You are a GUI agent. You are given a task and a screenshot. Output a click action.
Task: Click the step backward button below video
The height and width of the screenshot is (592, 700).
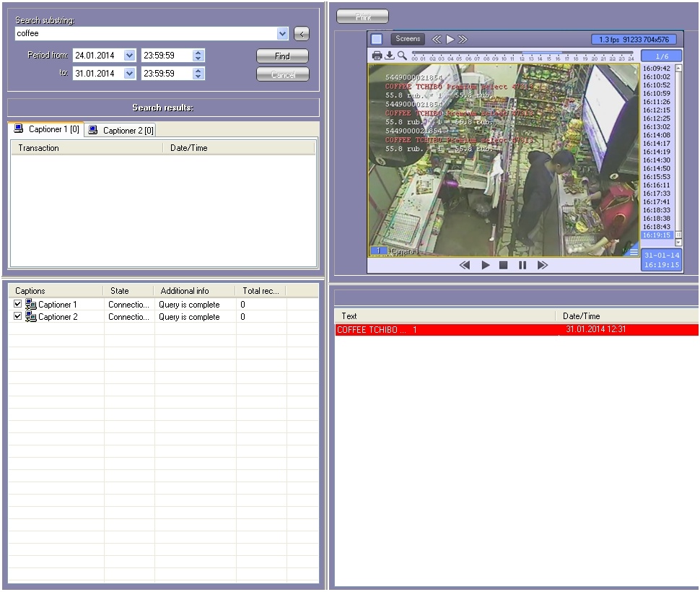tap(465, 265)
